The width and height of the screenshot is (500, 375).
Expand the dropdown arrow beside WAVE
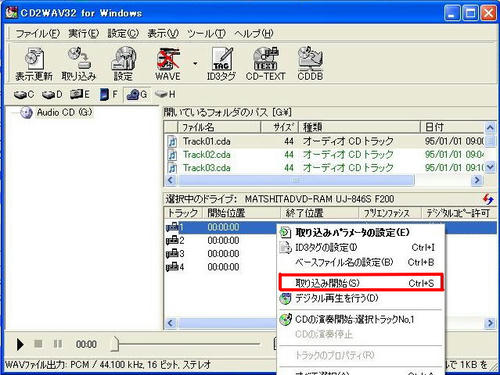click(195, 63)
